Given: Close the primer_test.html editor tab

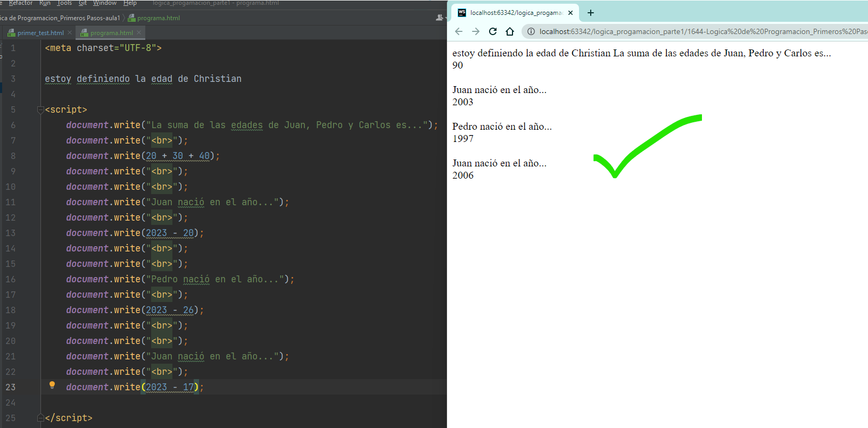Looking at the screenshot, I should point(70,32).
